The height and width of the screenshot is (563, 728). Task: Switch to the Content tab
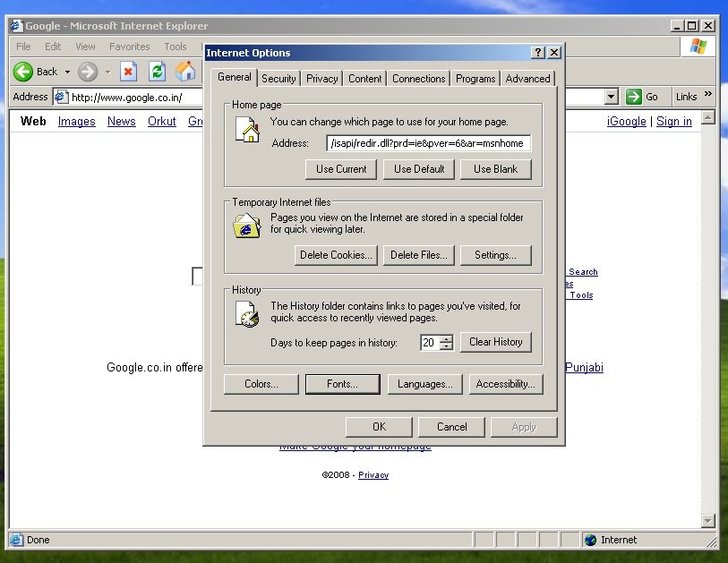click(365, 79)
